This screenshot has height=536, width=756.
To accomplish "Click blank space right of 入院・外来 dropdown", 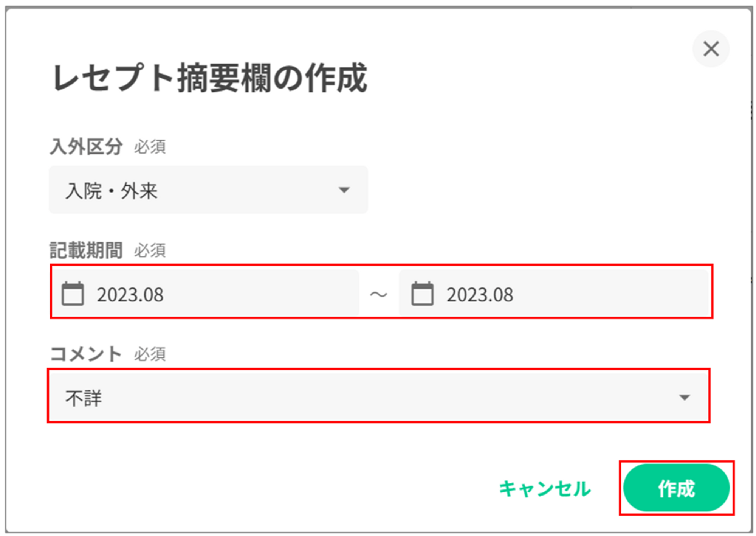I will pos(529,190).
